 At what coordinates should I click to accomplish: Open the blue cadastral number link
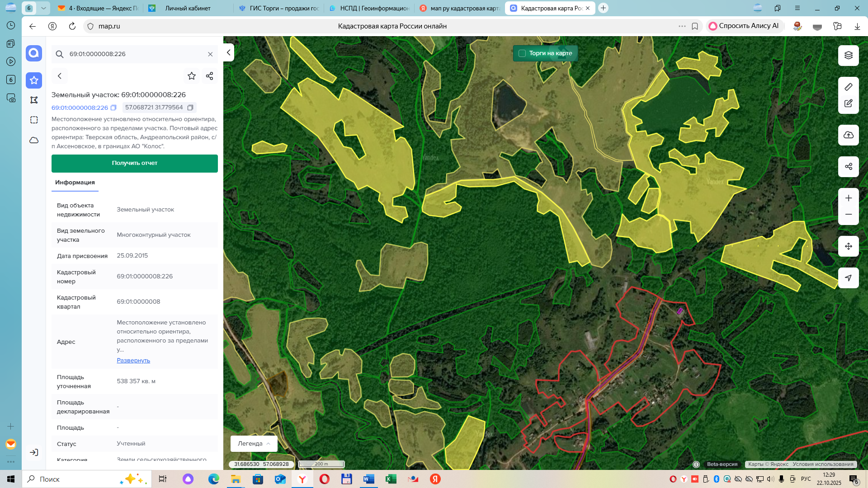point(80,108)
